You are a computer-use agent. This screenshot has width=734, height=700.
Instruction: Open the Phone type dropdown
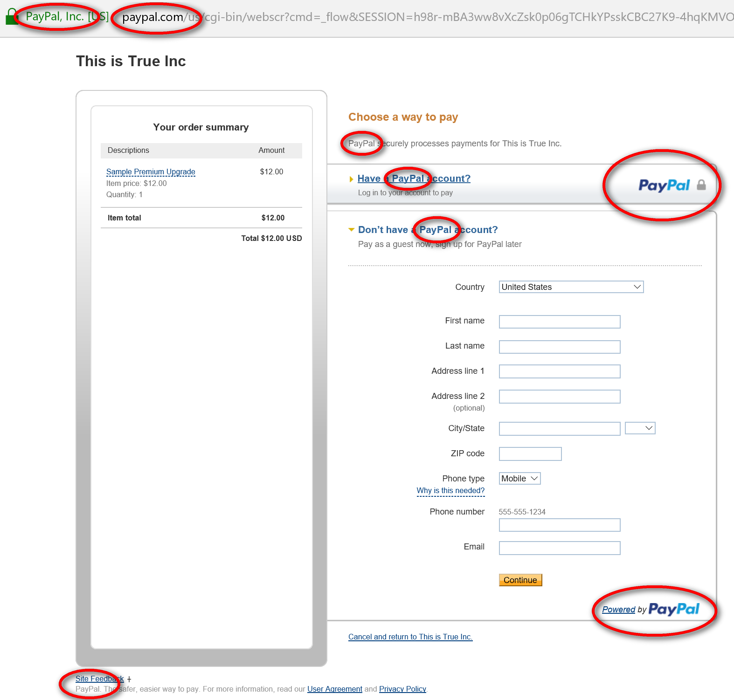click(519, 479)
